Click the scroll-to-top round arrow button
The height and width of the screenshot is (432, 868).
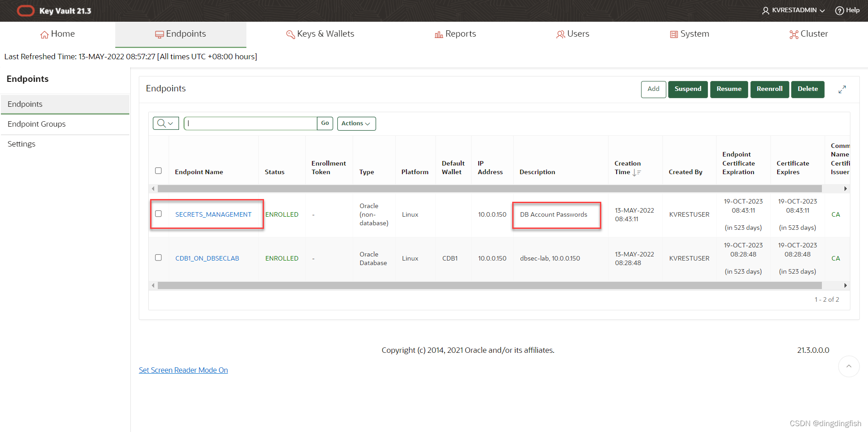coord(849,366)
